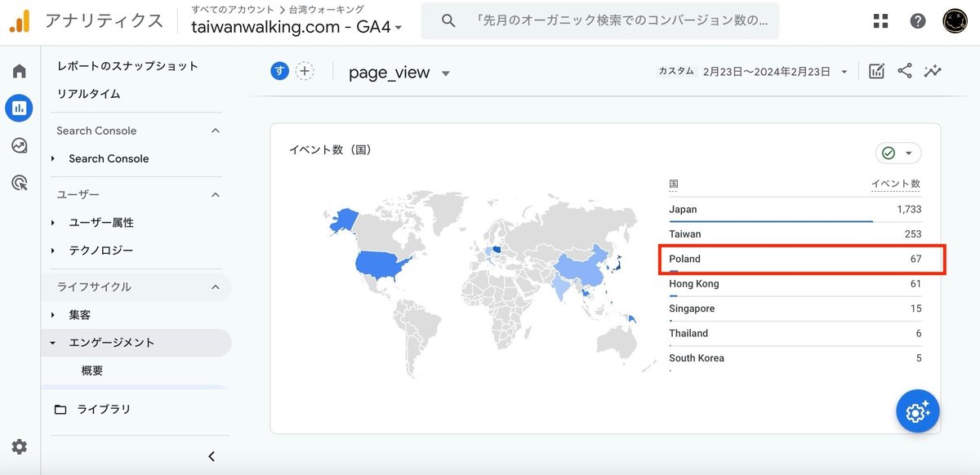Image resolution: width=980 pixels, height=475 pixels.
Task: Open the Help icon
Action: pyautogui.click(x=918, y=21)
